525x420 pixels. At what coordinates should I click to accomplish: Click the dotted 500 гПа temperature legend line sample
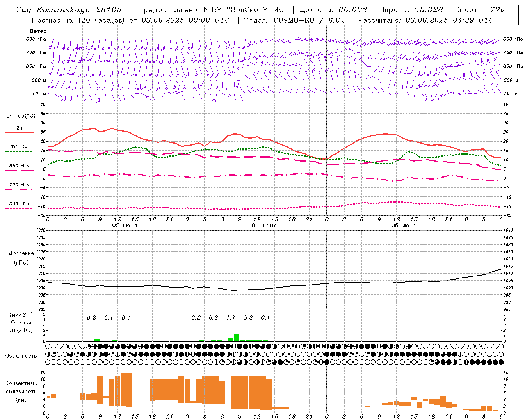(19, 208)
